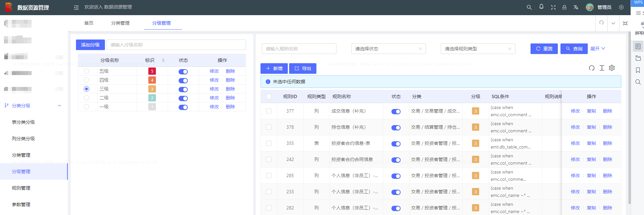
Task: Click the 添加分级 button
Action: pyautogui.click(x=90, y=45)
